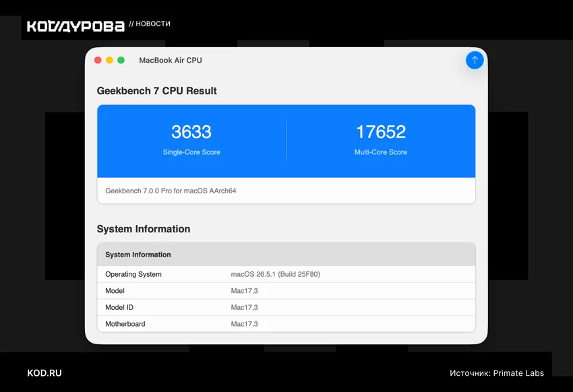Click the blue upload arrow button
573x392 pixels.
click(x=475, y=60)
